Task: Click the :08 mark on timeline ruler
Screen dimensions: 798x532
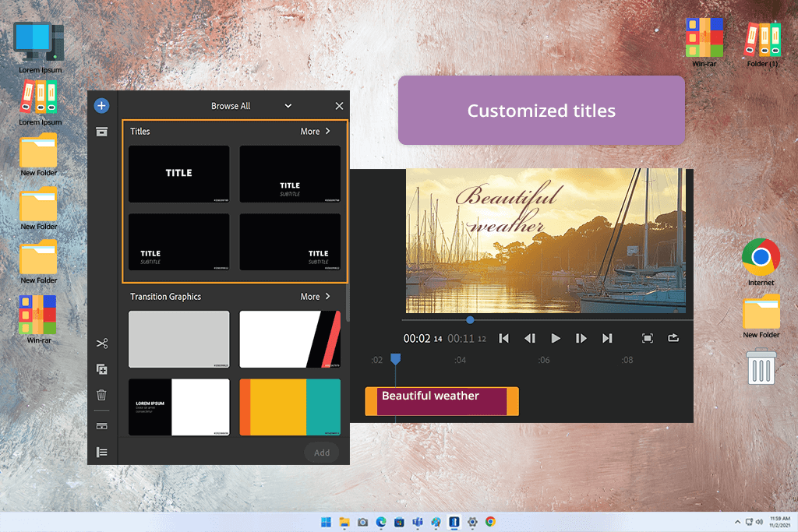Action: click(x=627, y=360)
